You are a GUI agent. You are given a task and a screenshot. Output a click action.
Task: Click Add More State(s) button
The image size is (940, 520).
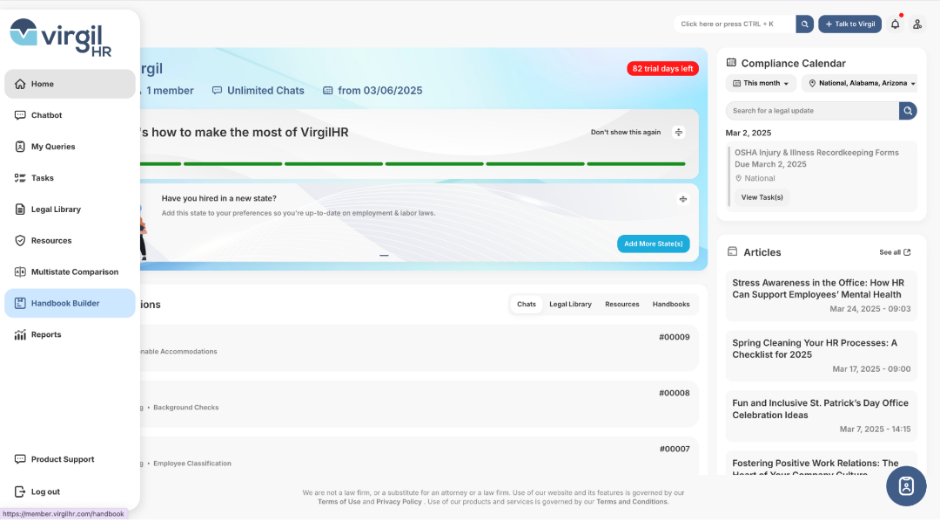653,244
